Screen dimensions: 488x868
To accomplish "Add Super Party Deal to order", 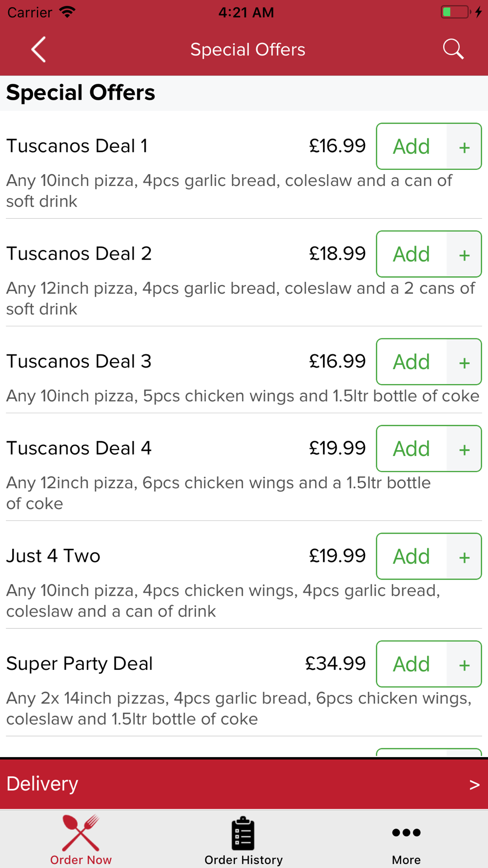I will 411,664.
